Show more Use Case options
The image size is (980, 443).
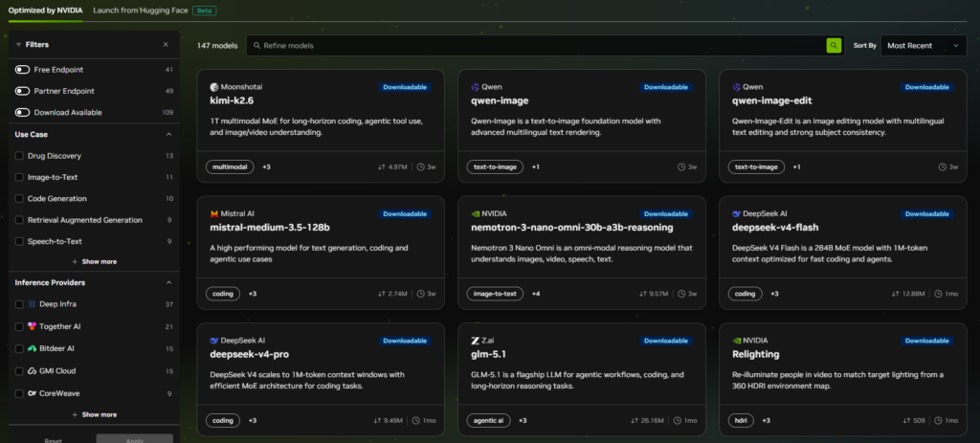click(95, 262)
